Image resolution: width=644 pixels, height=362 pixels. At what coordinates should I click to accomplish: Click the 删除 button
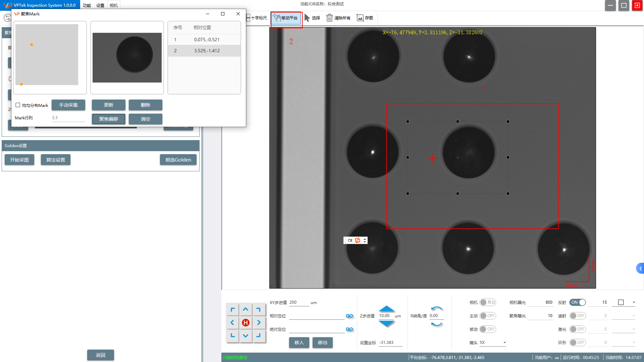click(146, 105)
